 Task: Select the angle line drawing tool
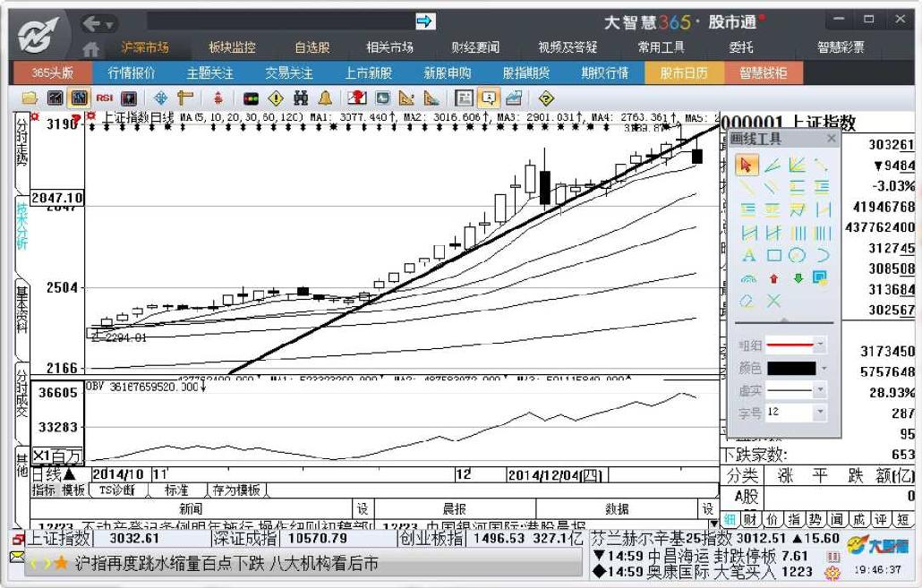[773, 166]
